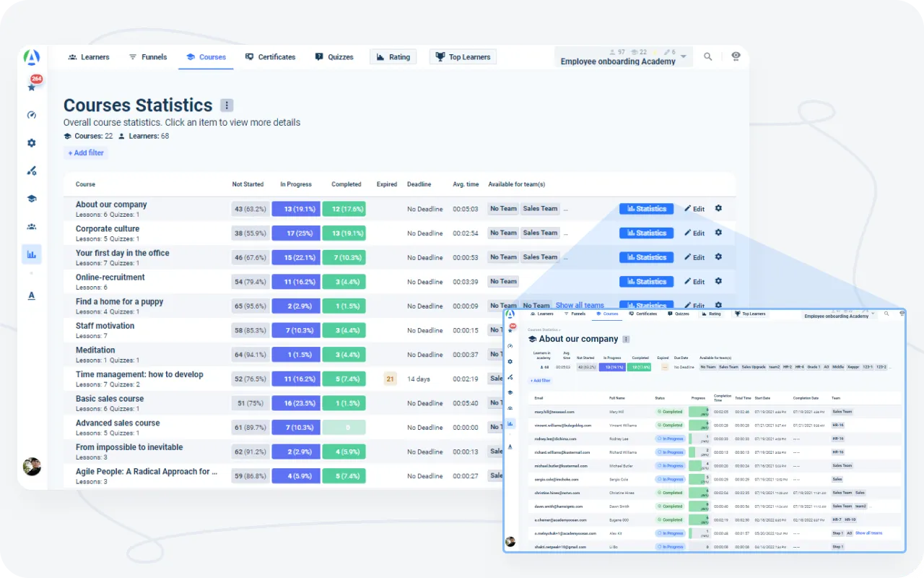Screen dimensions: 924x578
Task: Click Edit for Your first day in the office
Action: pyautogui.click(x=694, y=257)
